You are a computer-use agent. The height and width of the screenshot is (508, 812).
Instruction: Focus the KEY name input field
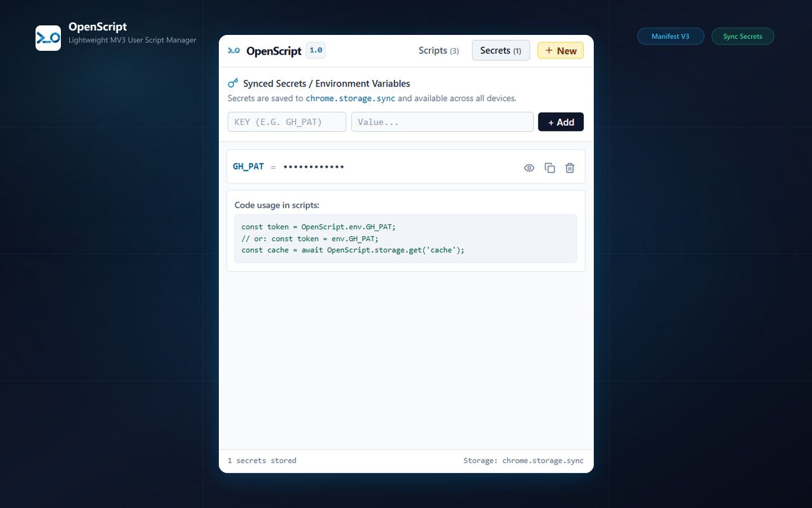[287, 122]
